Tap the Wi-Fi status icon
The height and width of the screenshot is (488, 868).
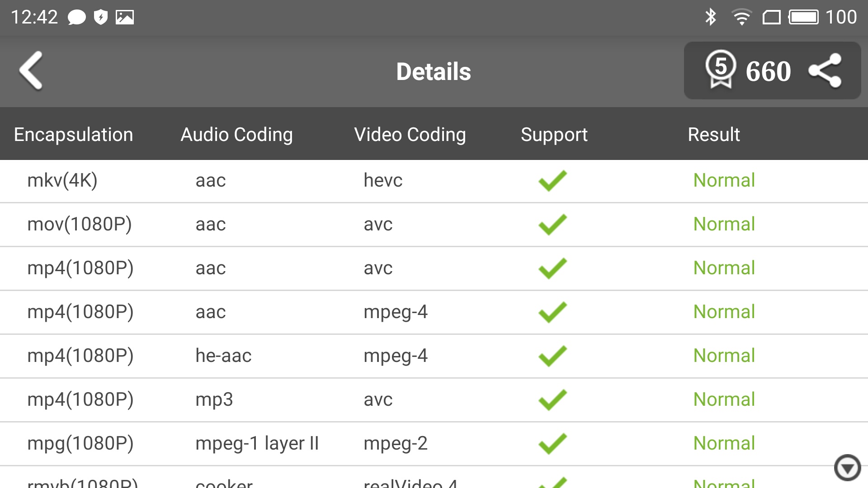pos(741,17)
